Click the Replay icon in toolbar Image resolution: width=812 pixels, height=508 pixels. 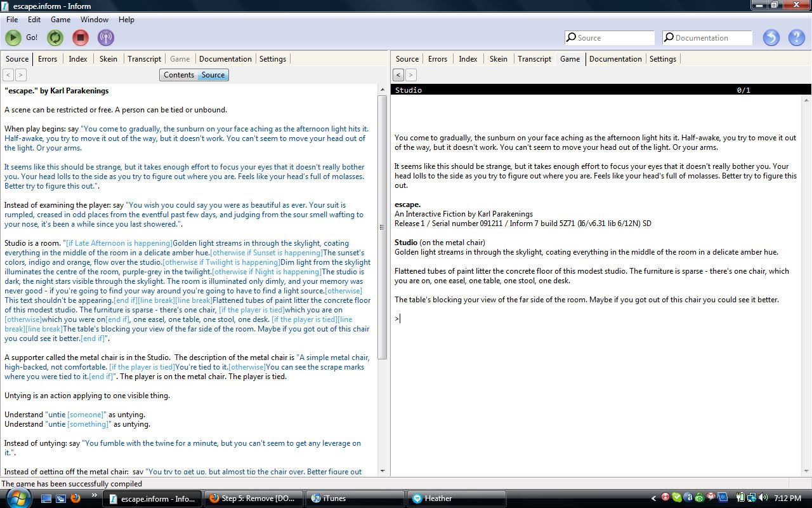(x=55, y=37)
